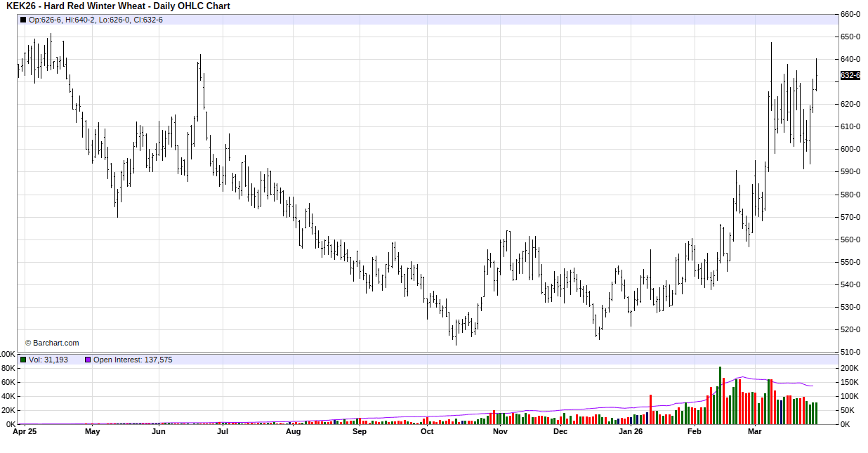The height and width of the screenshot is (453, 868).
Task: Click the 200K open interest axis label
Action: 849,368
